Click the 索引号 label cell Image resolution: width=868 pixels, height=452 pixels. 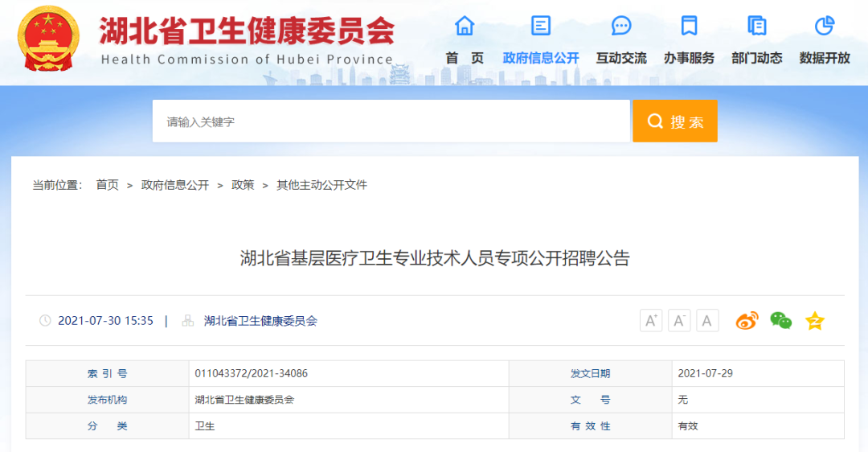click(x=108, y=373)
